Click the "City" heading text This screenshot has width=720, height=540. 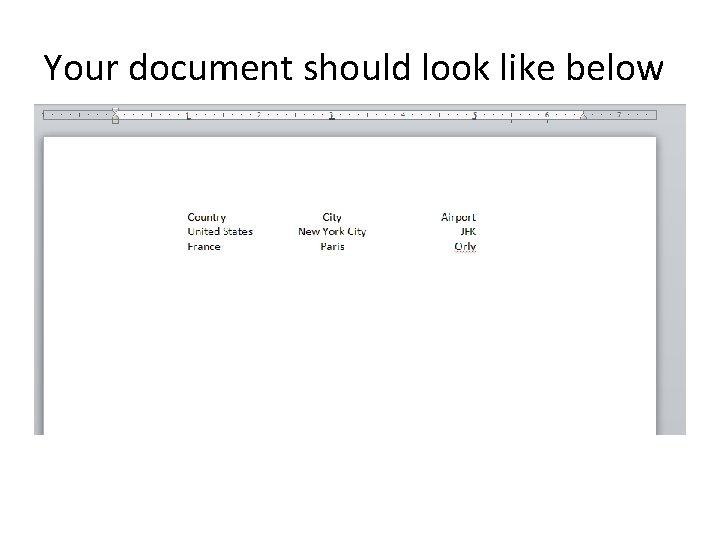(332, 217)
